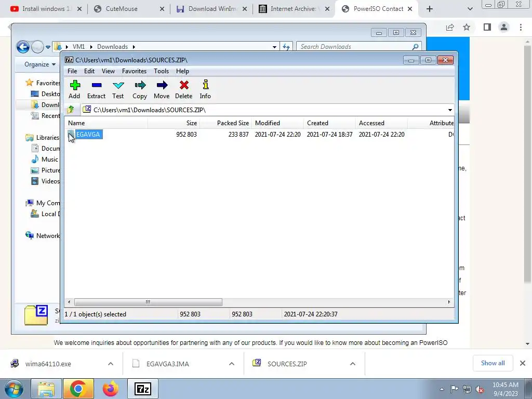This screenshot has width=532, height=399.
Task: Open new Chrome tab with plus
Action: pyautogui.click(x=430, y=9)
